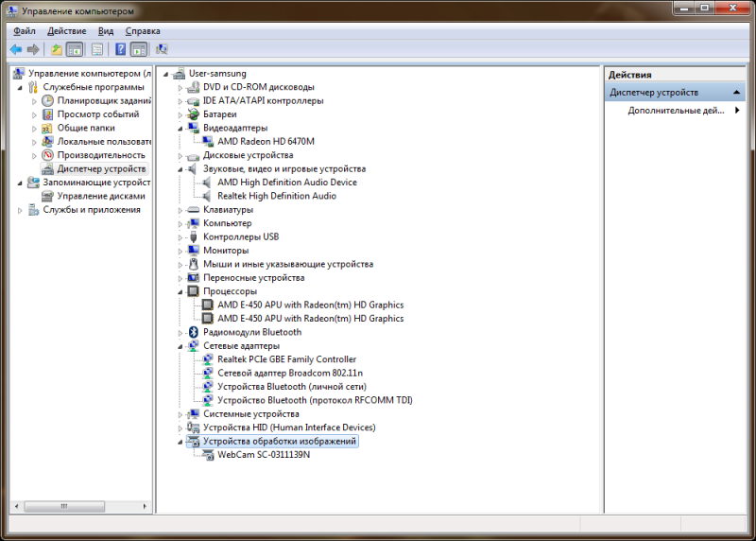Screen dimensions: 756x541
Task: Toggle the Action pane visibility button
Action: point(138,49)
